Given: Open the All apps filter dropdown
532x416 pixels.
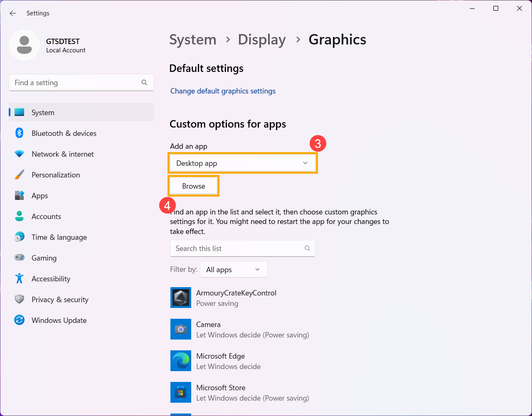Looking at the screenshot, I should pos(233,270).
